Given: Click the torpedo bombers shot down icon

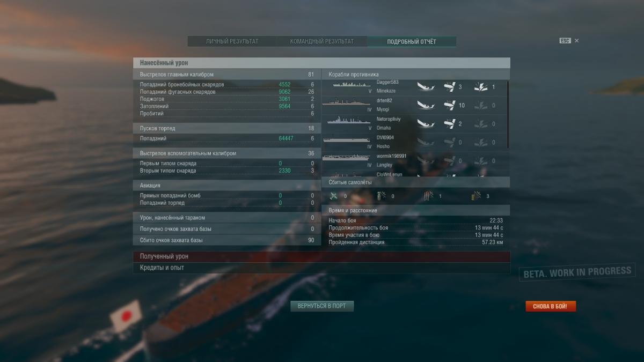Looking at the screenshot, I should [x=428, y=196].
